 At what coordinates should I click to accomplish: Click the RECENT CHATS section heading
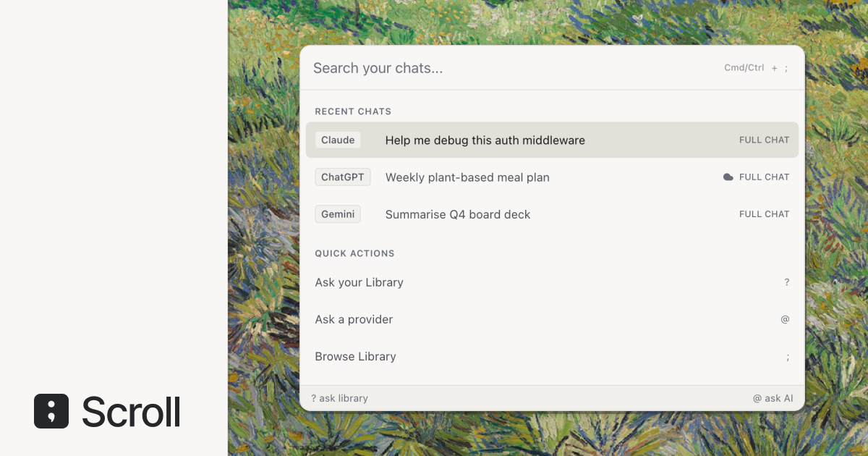[x=353, y=111]
